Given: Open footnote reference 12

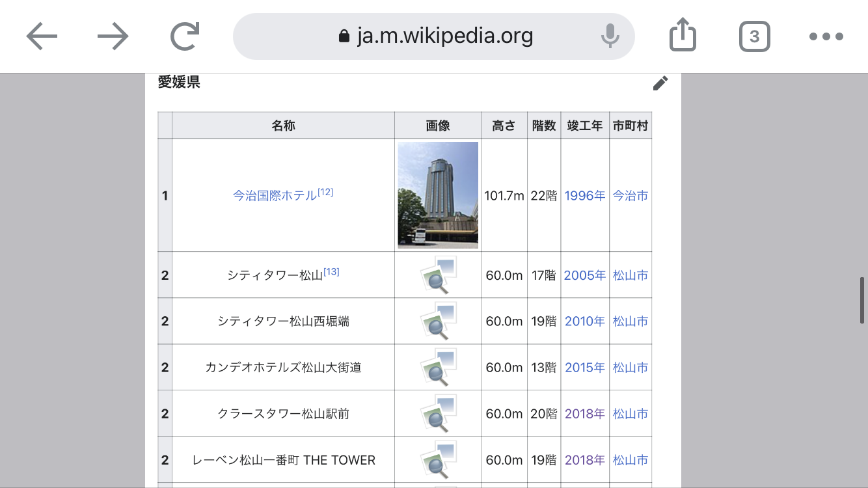Looking at the screenshot, I should pyautogui.click(x=325, y=192).
